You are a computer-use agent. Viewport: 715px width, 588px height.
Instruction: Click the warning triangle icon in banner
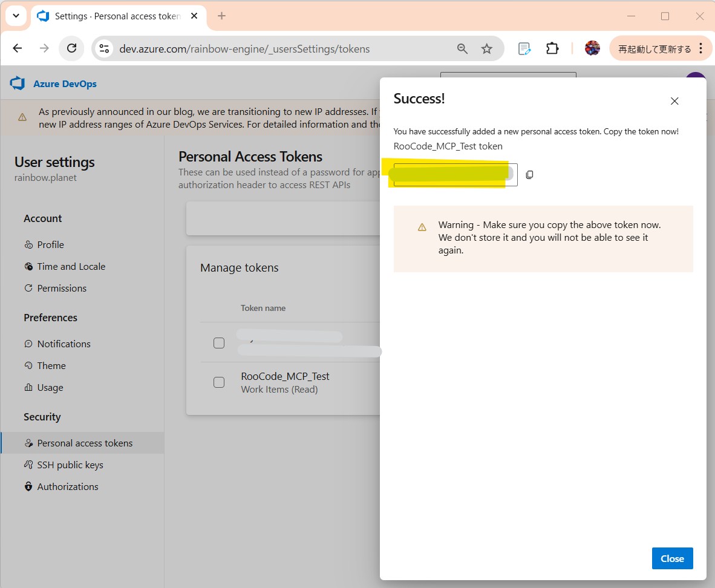(x=22, y=117)
